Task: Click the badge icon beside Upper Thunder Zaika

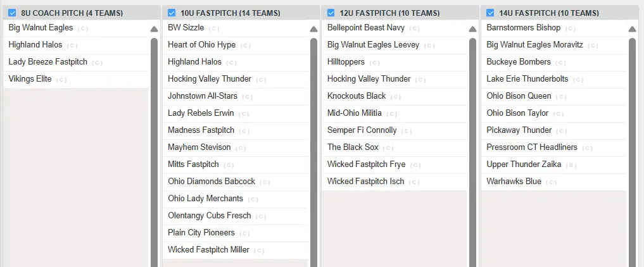Action: pos(571,165)
